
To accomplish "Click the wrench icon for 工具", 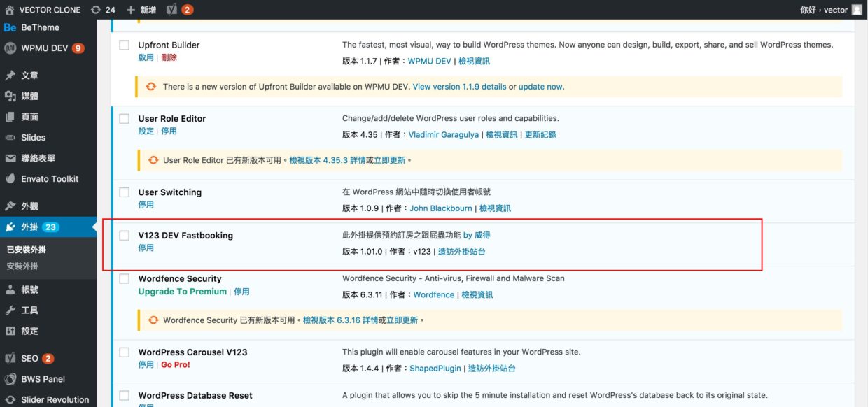I will [10, 310].
